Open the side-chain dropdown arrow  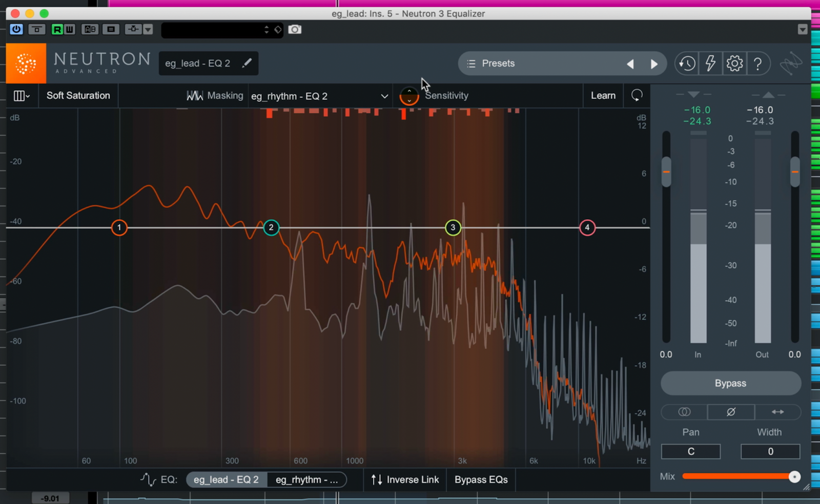pos(148,29)
